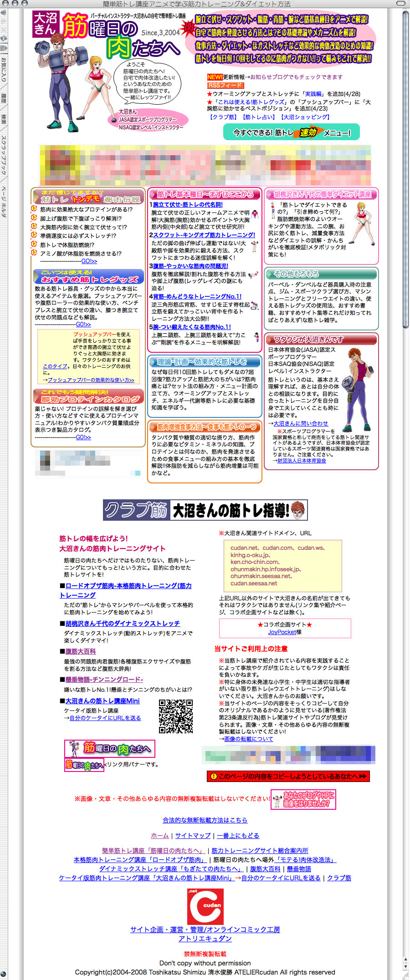Open the JoyPocket link
The image size is (410, 980).
click(282, 632)
